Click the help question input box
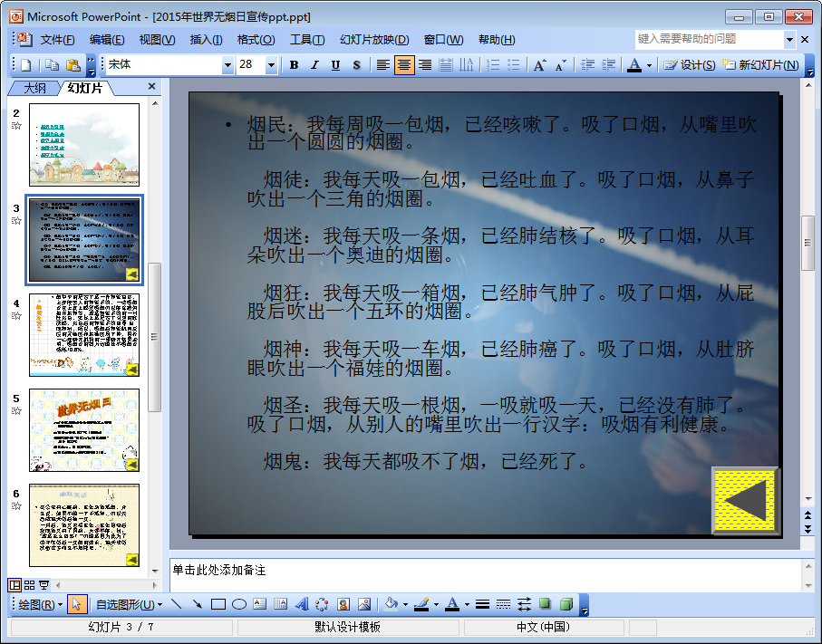The image size is (822, 644). (x=710, y=39)
